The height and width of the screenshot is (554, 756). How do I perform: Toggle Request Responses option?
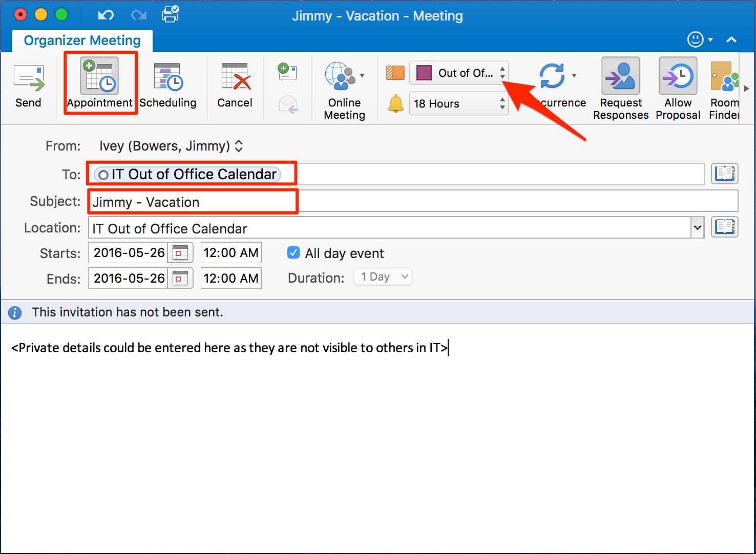620,88
